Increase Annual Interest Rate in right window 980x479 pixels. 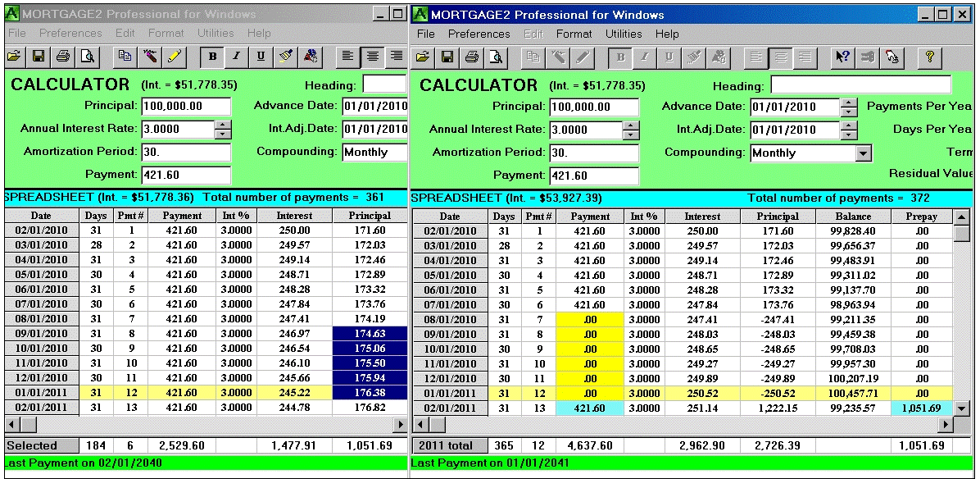click(630, 125)
